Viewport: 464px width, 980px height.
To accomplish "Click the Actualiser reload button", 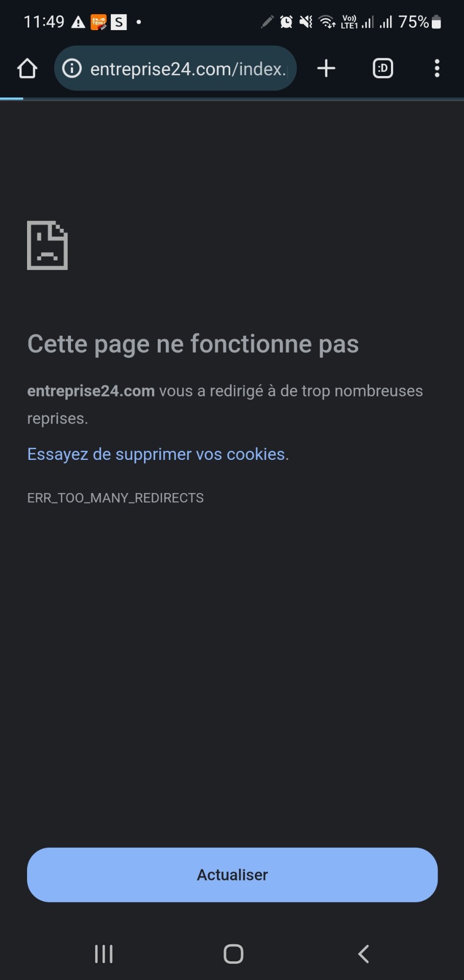I will [x=232, y=875].
